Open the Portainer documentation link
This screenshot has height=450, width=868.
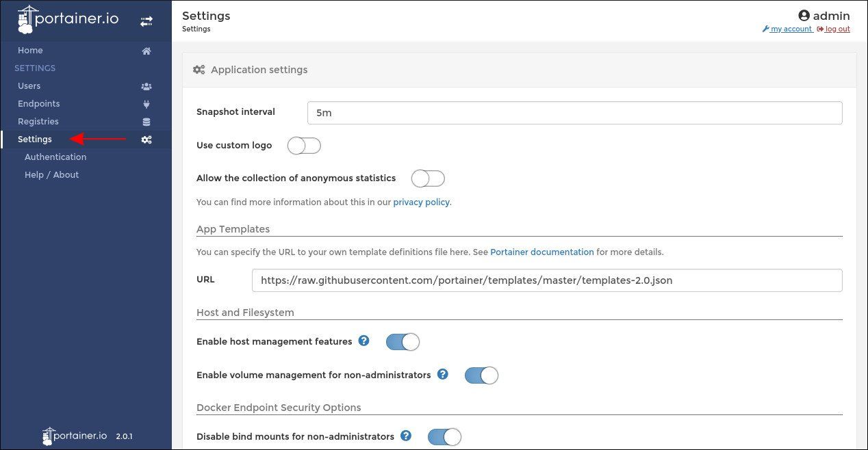point(542,252)
